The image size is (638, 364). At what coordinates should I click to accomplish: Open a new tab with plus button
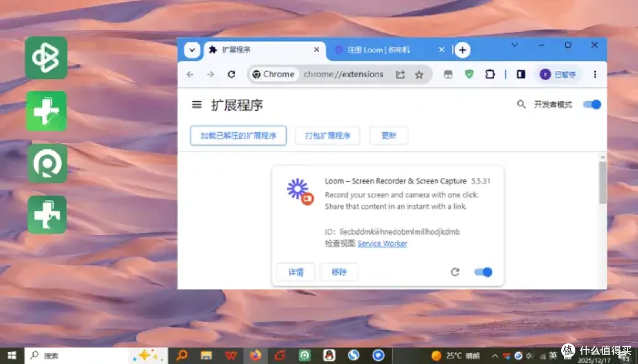point(462,50)
